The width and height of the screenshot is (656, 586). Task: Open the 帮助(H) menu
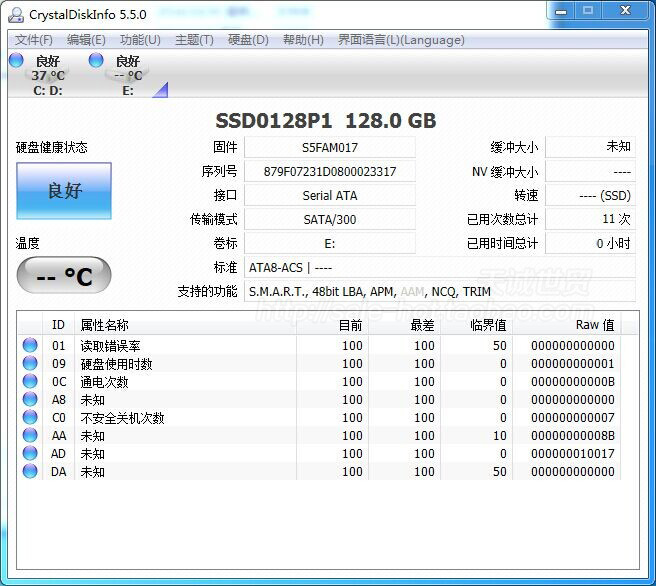coord(303,40)
